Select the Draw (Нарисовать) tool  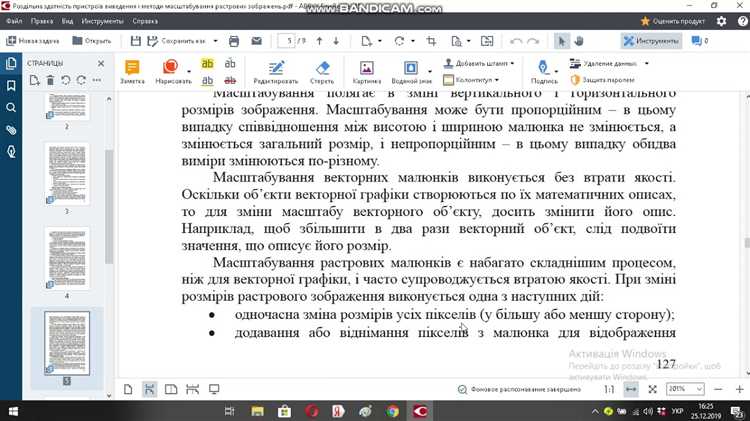(173, 72)
